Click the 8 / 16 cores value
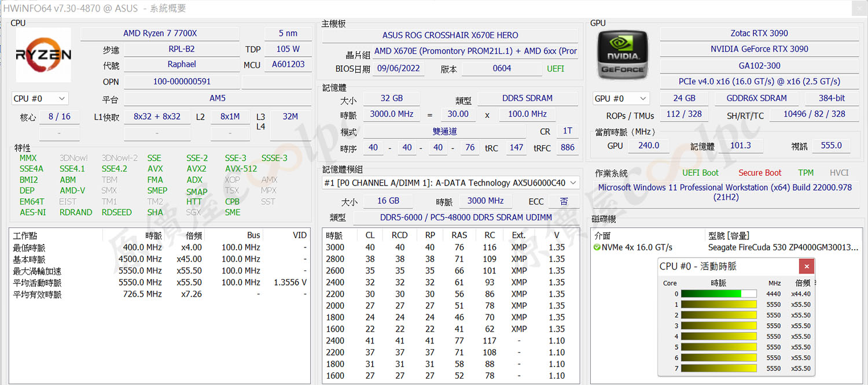The height and width of the screenshot is (385, 868). tap(60, 117)
